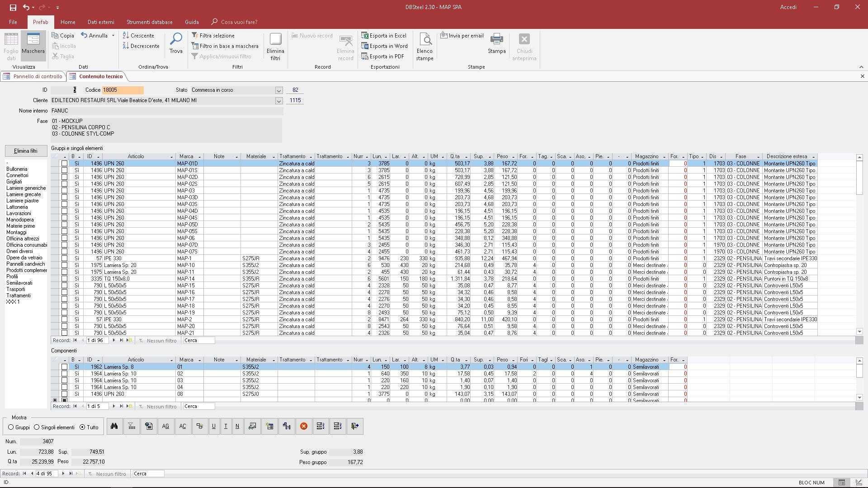Click the Stampa printer icon
This screenshot has width=868, height=488.
496,44
